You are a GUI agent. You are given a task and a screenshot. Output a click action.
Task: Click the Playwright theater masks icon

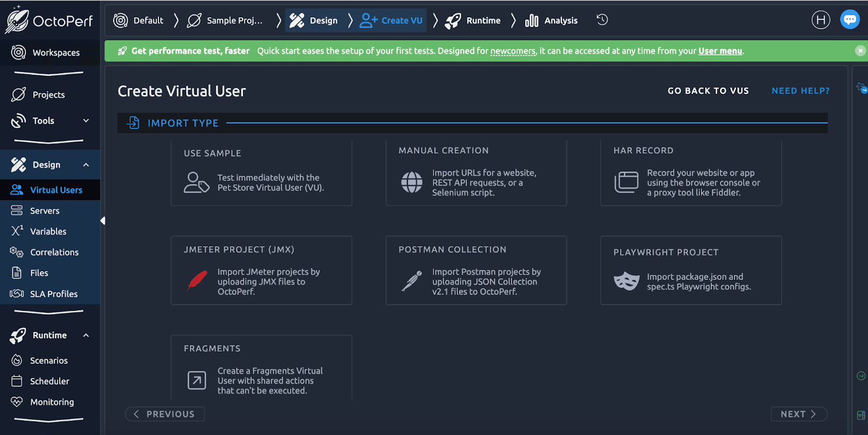[x=627, y=281]
